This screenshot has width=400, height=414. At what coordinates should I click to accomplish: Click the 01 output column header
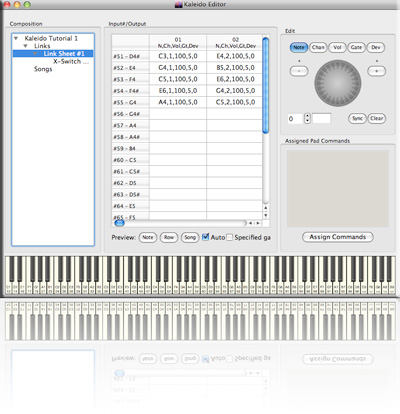(178, 43)
